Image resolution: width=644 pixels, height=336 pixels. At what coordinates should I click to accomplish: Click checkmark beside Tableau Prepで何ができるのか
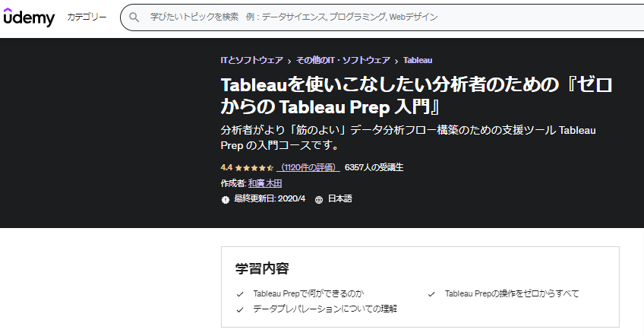coord(240,294)
